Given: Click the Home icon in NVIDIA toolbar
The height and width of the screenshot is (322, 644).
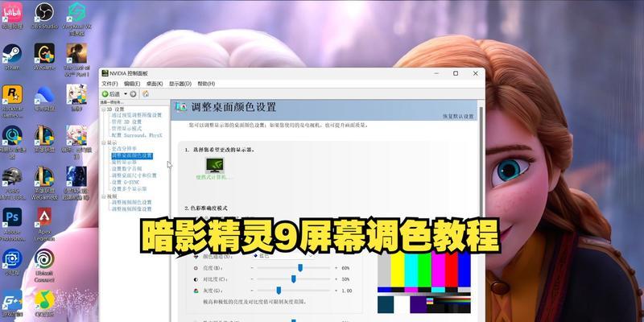Looking at the screenshot, I should tap(146, 94).
